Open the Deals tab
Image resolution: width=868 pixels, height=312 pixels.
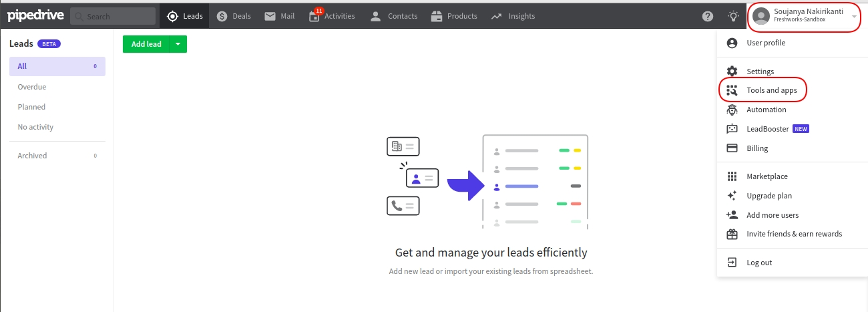tap(234, 16)
